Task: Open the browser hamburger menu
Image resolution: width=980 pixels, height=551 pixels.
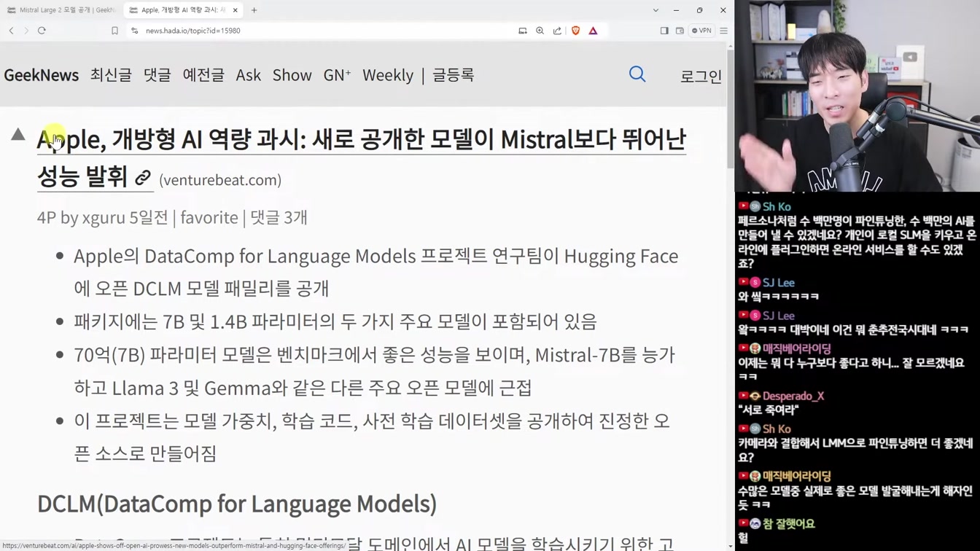Action: (723, 31)
